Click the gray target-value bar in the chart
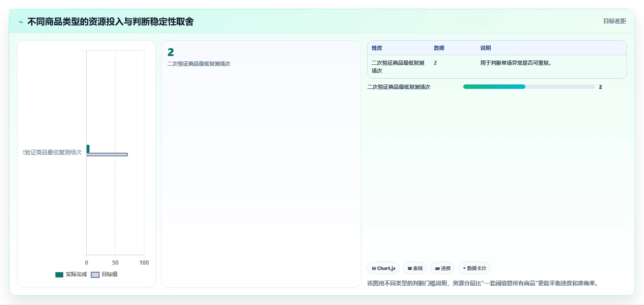Viewport: 644px width, 305px height. pos(107,154)
